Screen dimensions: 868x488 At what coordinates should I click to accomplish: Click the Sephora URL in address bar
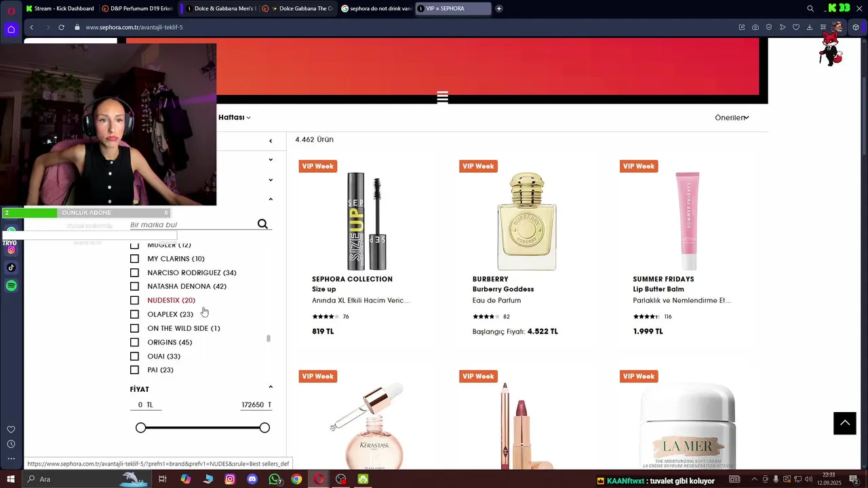(x=134, y=27)
